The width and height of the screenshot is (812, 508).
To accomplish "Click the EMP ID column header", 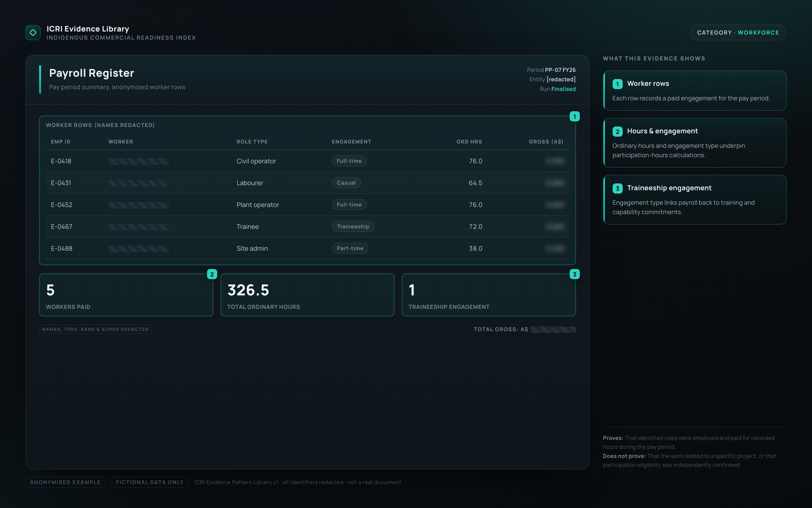I will pyautogui.click(x=61, y=142).
